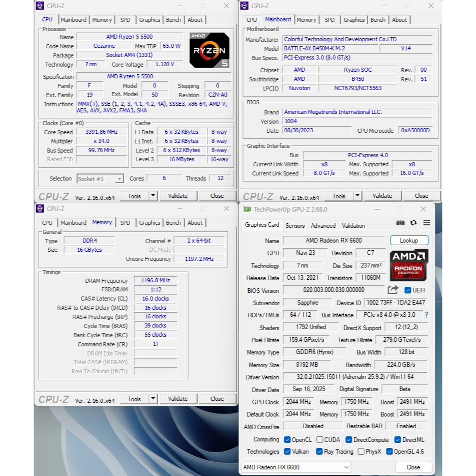Switch to the Sensors tab in GPU-Z
This screenshot has width=476, height=476.
(x=295, y=226)
